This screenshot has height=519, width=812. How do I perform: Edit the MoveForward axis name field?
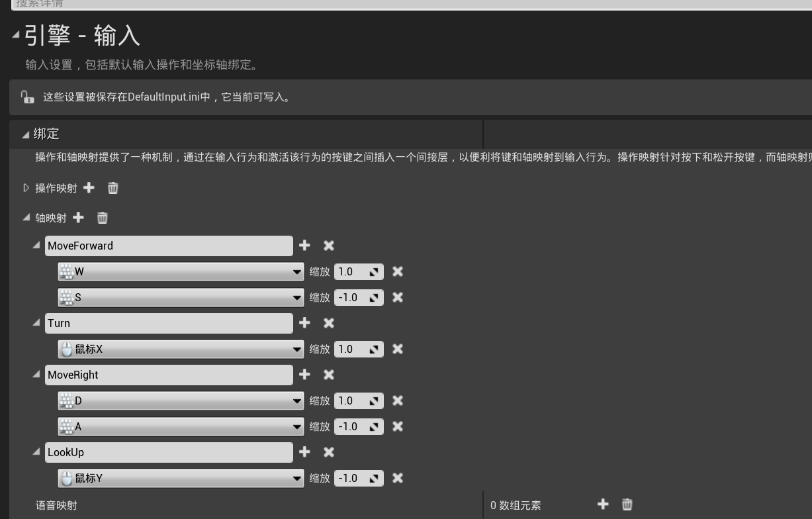[x=169, y=246]
